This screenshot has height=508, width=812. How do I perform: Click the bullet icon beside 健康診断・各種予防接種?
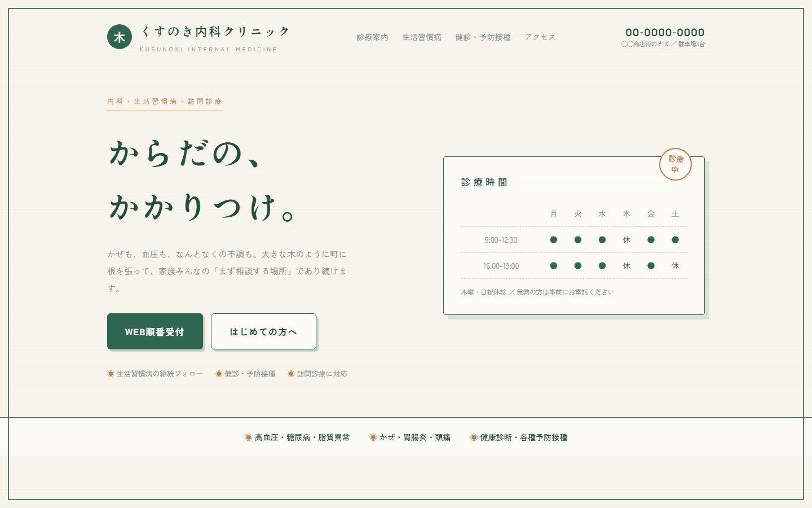click(x=474, y=437)
